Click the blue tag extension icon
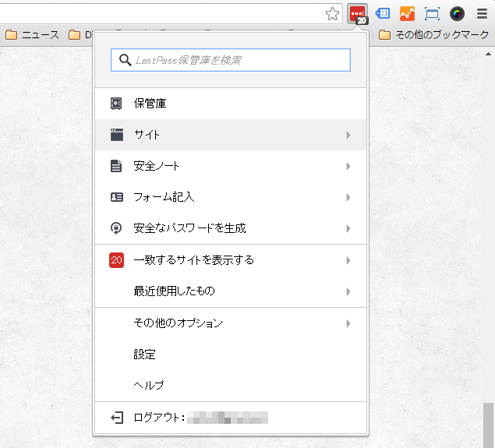The width and height of the screenshot is (495, 448). pyautogui.click(x=383, y=14)
